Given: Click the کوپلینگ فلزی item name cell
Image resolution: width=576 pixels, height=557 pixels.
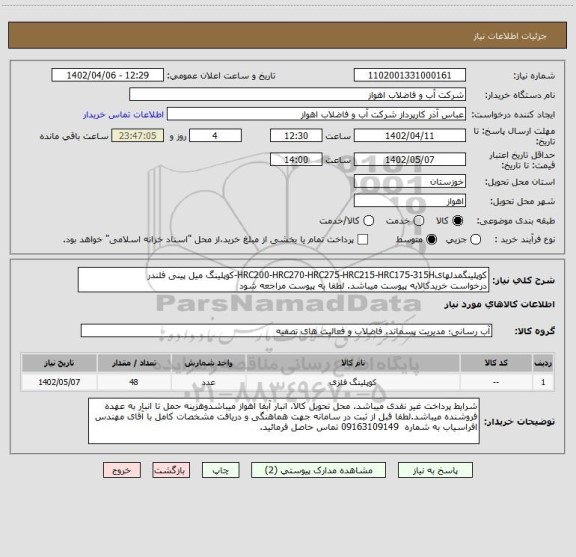Looking at the screenshot, I should point(353,382).
